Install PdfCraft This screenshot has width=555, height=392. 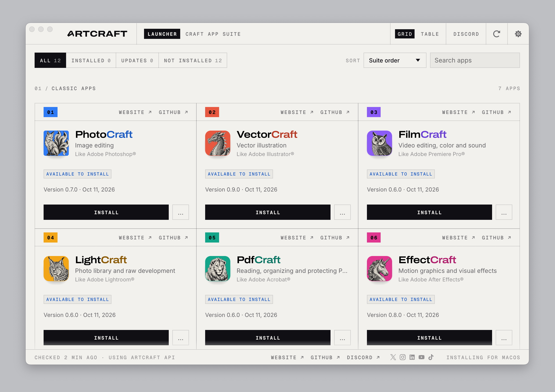coord(268,338)
